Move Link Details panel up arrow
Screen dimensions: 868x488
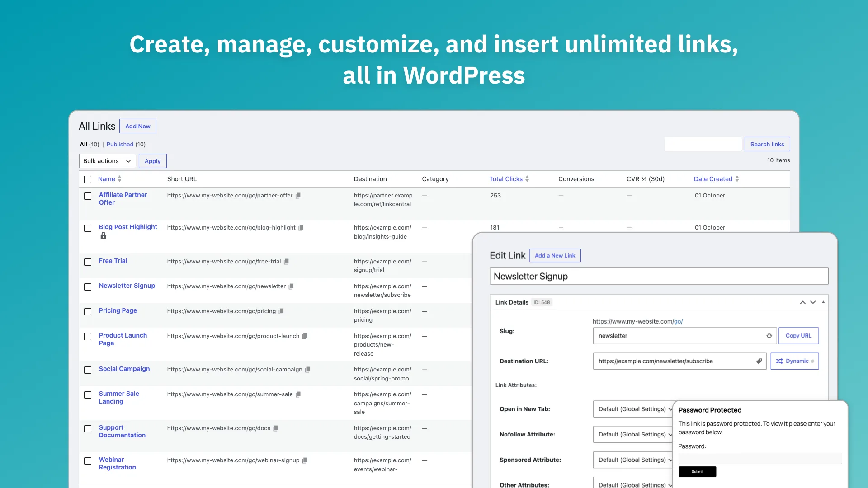(802, 302)
